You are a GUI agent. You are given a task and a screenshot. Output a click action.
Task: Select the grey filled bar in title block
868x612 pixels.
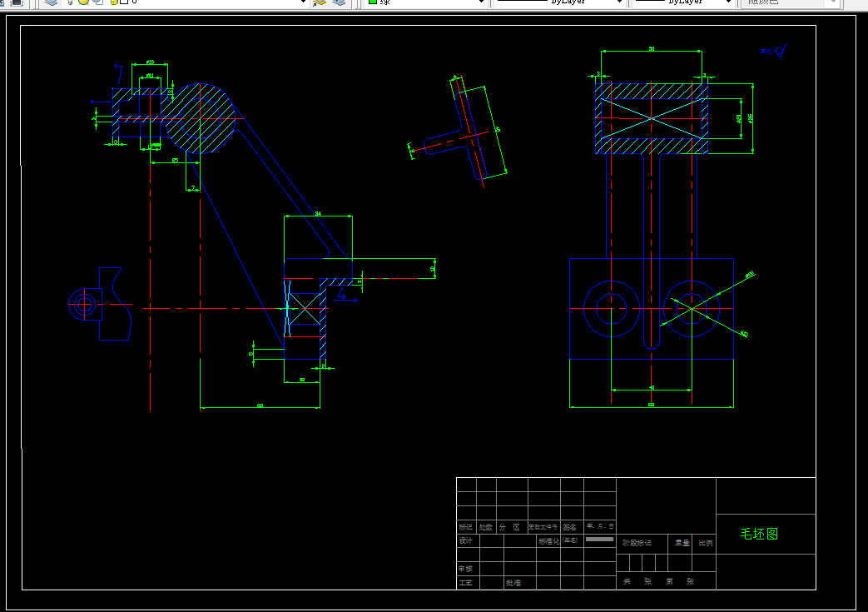599,539
